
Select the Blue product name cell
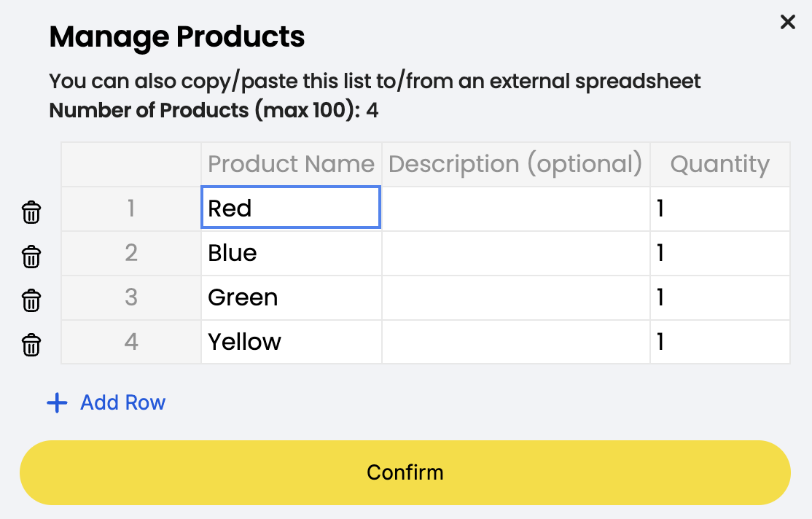click(290, 253)
